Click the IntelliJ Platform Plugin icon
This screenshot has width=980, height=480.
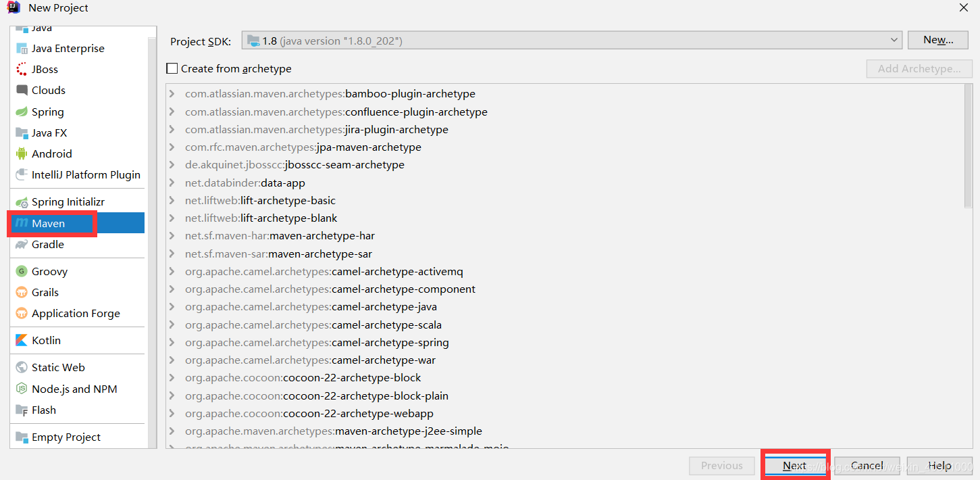[x=22, y=175]
